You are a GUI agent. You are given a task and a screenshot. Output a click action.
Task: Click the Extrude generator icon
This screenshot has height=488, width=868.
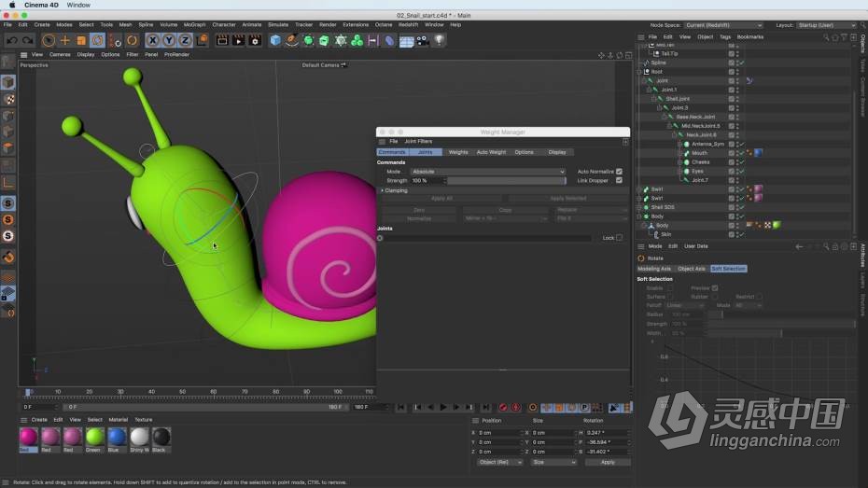click(x=324, y=40)
